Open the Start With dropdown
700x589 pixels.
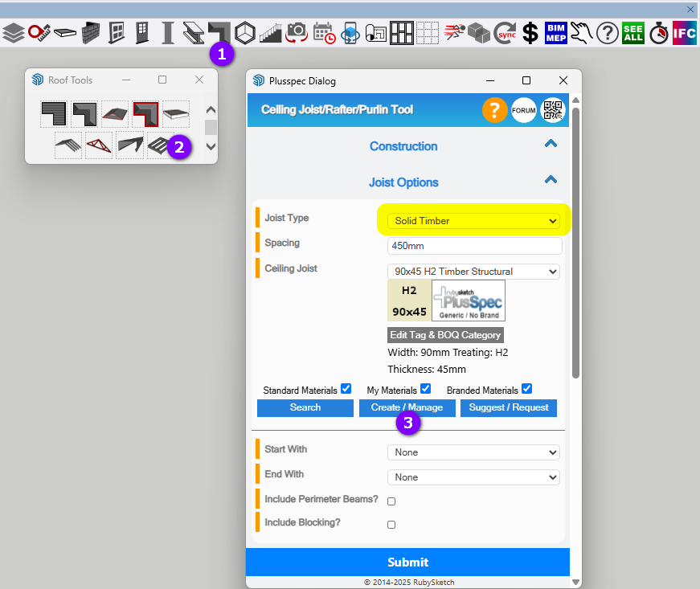tap(473, 452)
